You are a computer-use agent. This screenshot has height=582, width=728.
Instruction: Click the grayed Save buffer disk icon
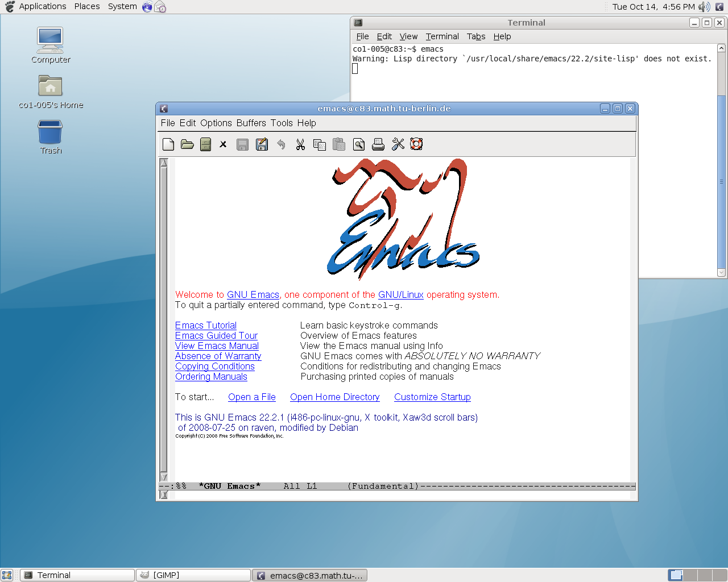(x=242, y=144)
